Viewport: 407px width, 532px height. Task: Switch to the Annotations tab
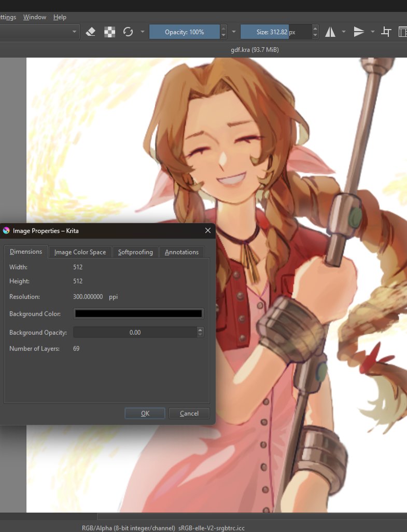coord(181,252)
